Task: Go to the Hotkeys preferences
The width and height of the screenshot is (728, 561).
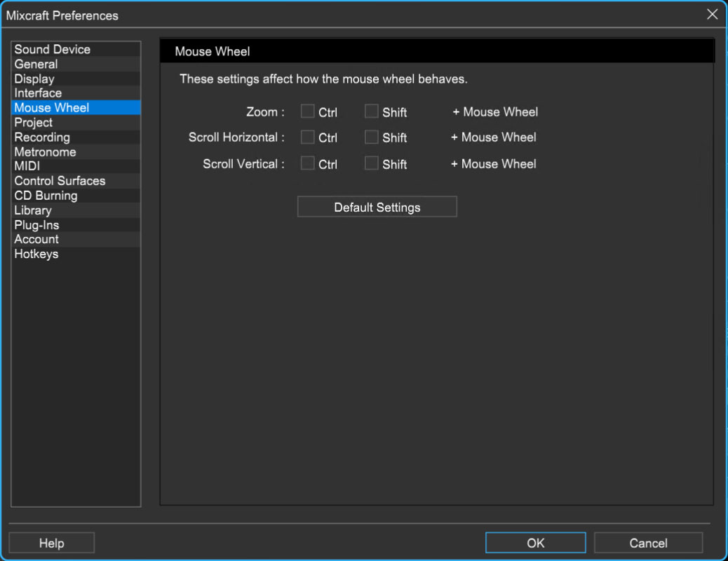Action: tap(76, 254)
